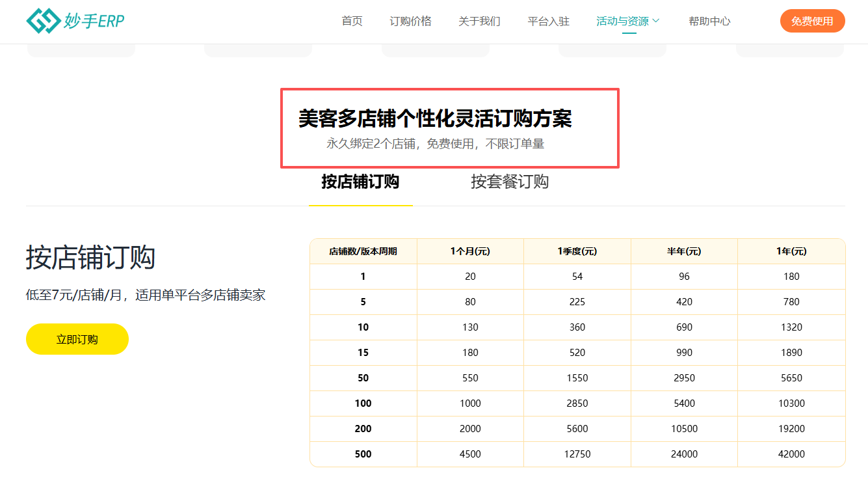Visit the 关于我们 page
The height and width of the screenshot is (492, 868).
pyautogui.click(x=479, y=20)
